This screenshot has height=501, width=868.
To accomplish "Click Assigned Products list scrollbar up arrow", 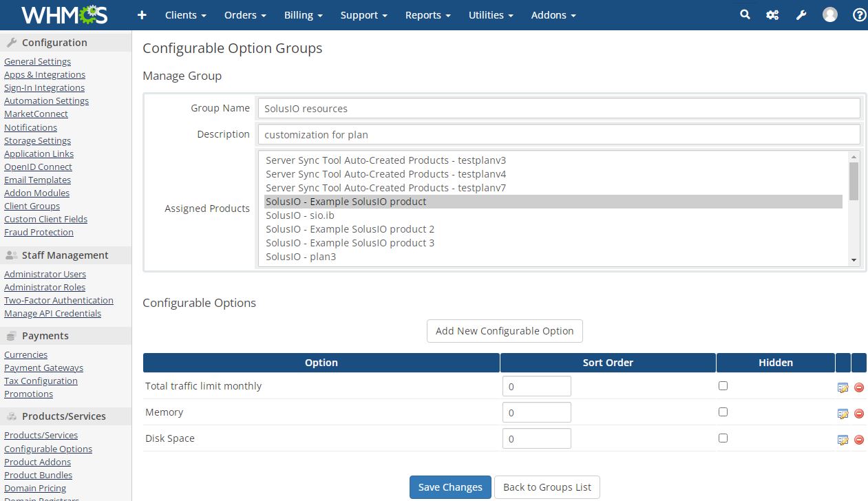I will coord(854,156).
